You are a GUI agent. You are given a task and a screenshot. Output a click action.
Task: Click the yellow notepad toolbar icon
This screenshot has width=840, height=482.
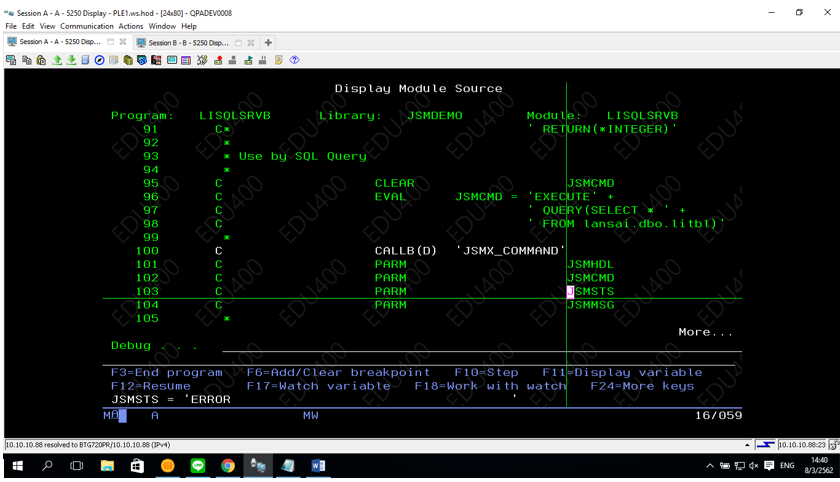279,60
